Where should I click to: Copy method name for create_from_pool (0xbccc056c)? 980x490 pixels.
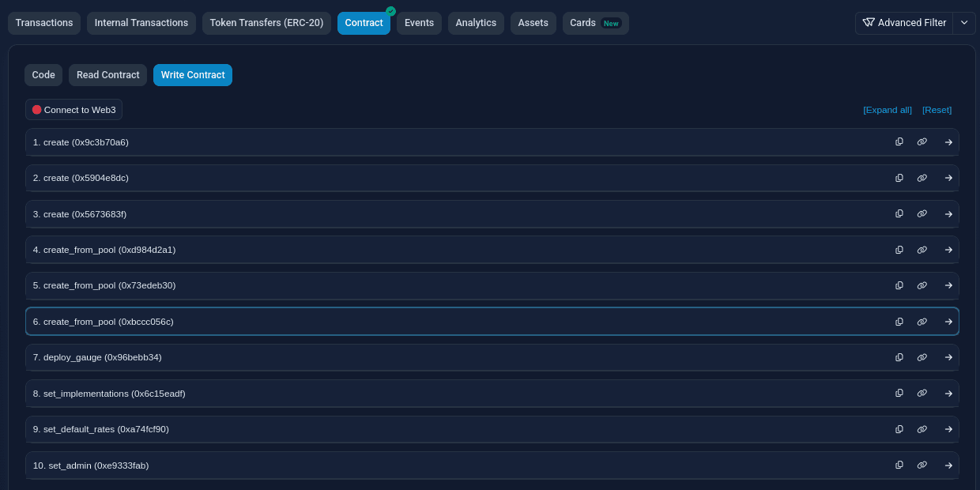coord(899,322)
